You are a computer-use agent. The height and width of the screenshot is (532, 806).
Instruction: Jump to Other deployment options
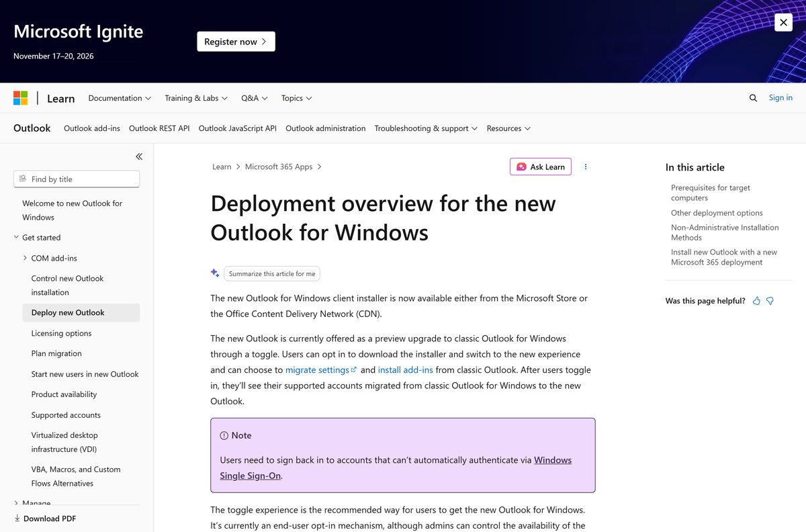pyautogui.click(x=717, y=213)
